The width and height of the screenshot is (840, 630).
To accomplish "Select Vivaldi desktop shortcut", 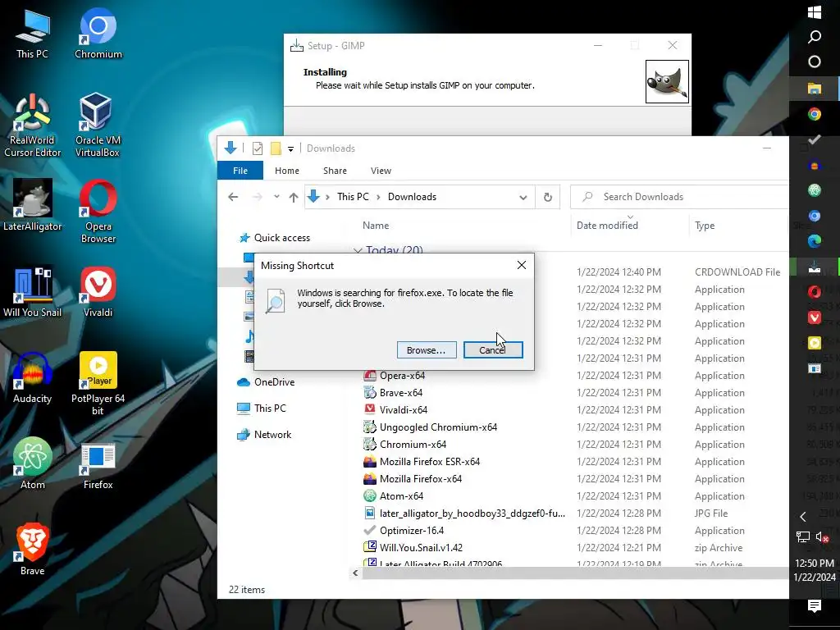I will (98, 293).
